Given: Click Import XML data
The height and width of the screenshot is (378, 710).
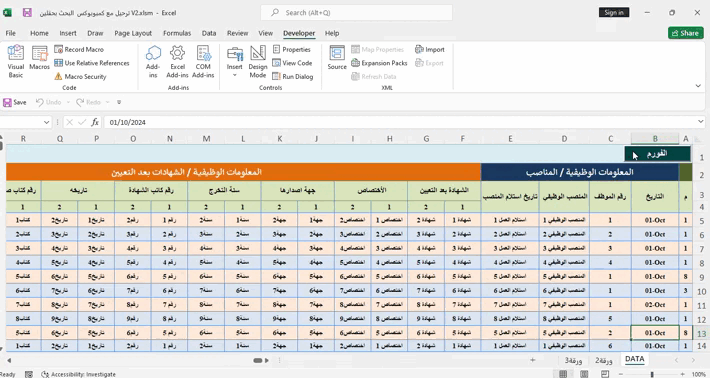Looking at the screenshot, I should click(x=430, y=49).
